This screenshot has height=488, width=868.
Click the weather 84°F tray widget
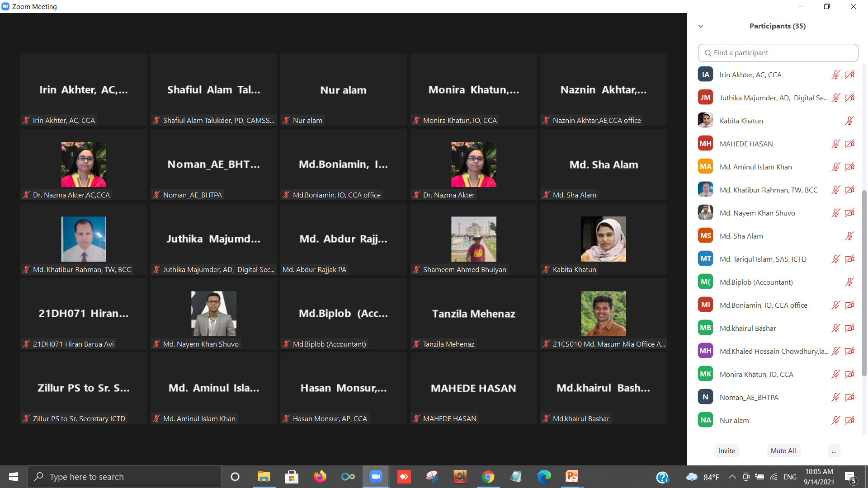[x=703, y=477]
